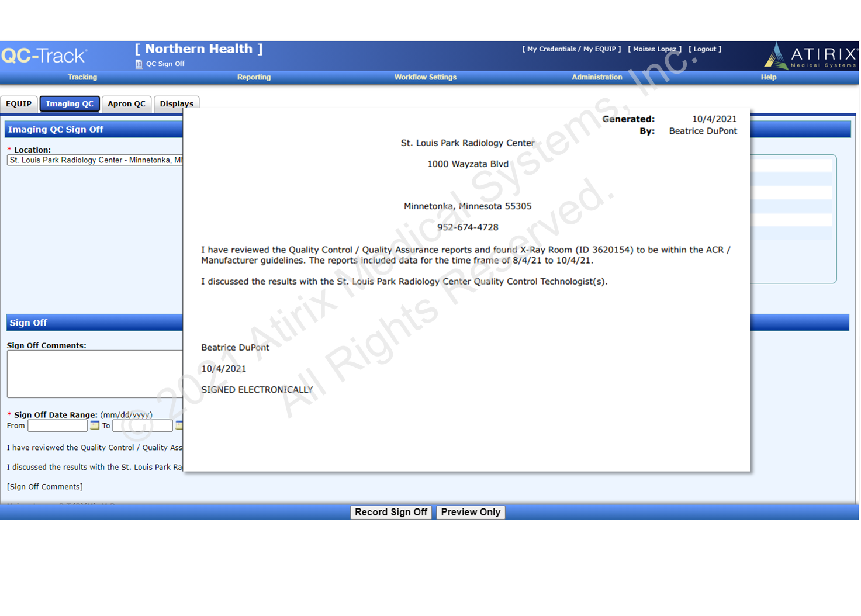
Task: Click the From date calendar icon
Action: point(95,426)
